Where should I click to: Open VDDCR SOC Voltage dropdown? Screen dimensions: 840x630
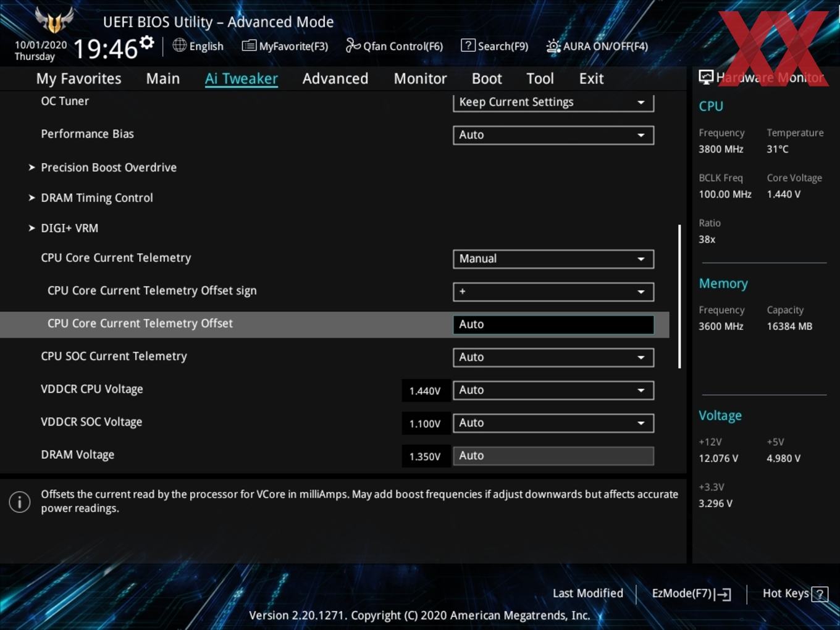click(x=553, y=422)
